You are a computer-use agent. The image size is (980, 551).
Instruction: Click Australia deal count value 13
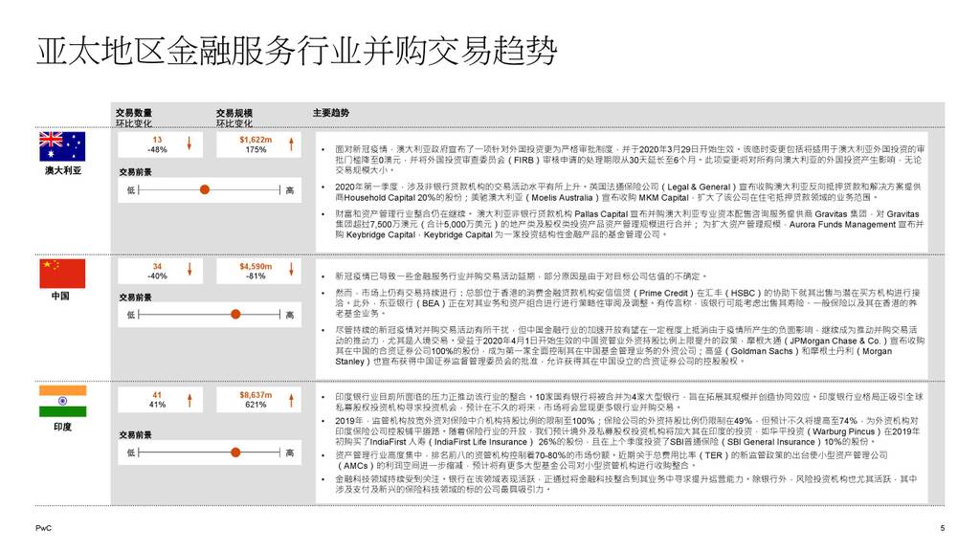pos(157,140)
